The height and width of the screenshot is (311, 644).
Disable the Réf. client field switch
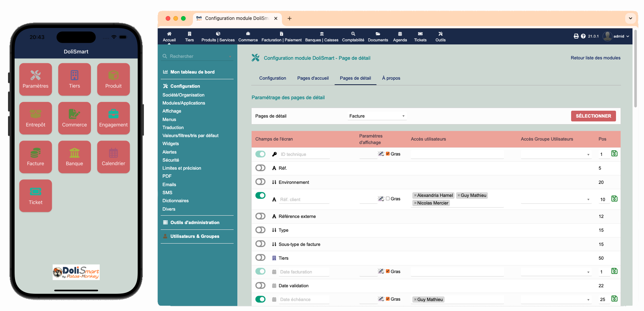click(260, 195)
